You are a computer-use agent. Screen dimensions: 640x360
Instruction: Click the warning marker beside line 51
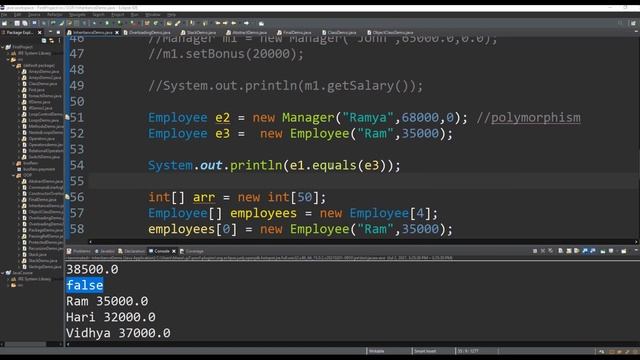tap(67, 117)
